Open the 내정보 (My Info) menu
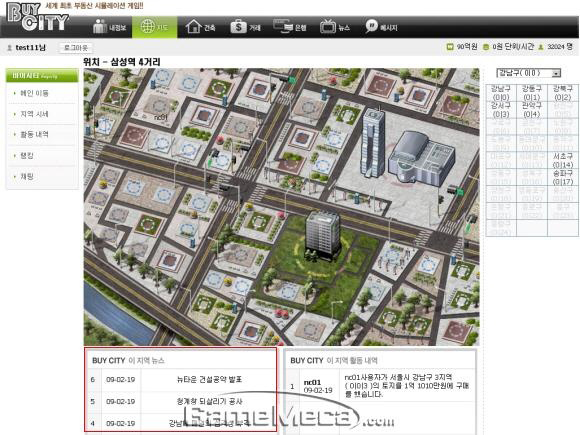Screen dimensions: 580x435 click(x=110, y=27)
